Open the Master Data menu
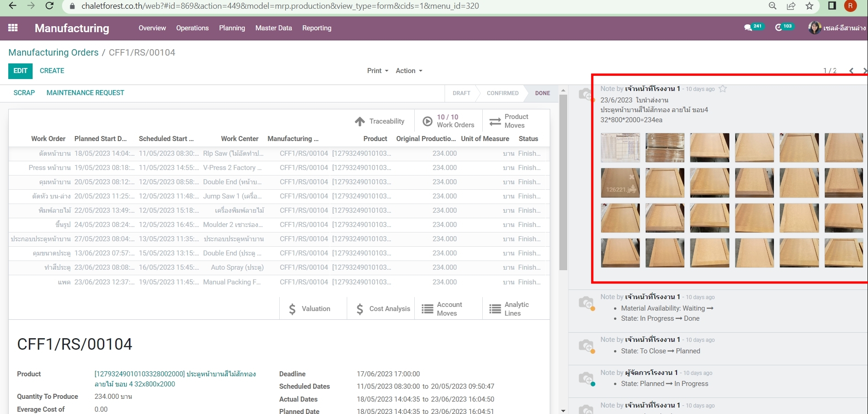 273,28
